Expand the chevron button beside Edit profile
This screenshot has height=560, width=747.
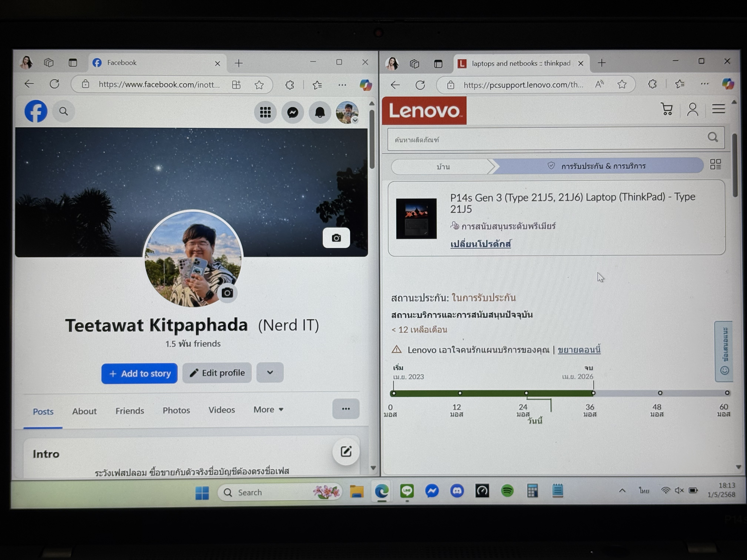pos(270,372)
